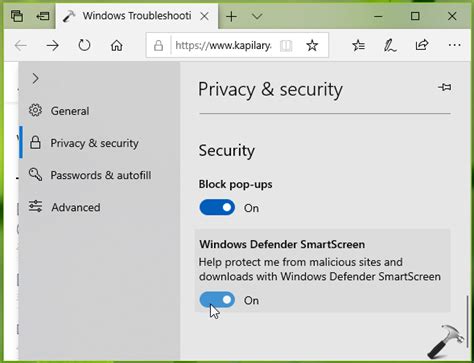Share this page icon

point(422,45)
